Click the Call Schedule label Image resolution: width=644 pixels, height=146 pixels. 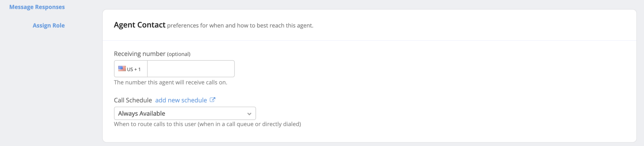point(133,100)
